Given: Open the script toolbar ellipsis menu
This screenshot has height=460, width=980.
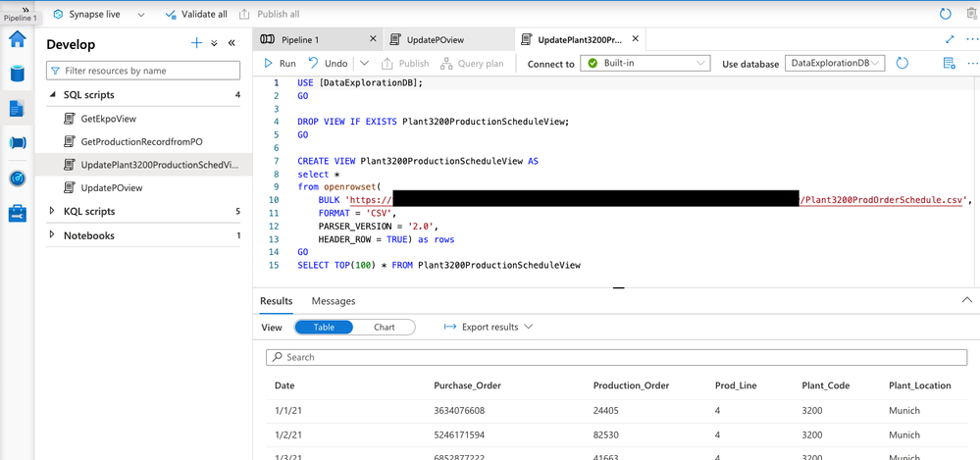Looking at the screenshot, I should (x=972, y=63).
